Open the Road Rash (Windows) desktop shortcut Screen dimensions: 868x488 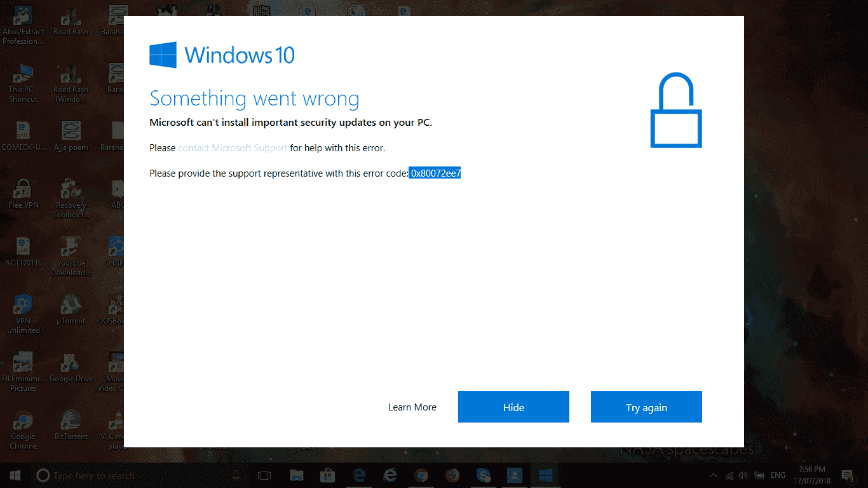click(x=71, y=83)
